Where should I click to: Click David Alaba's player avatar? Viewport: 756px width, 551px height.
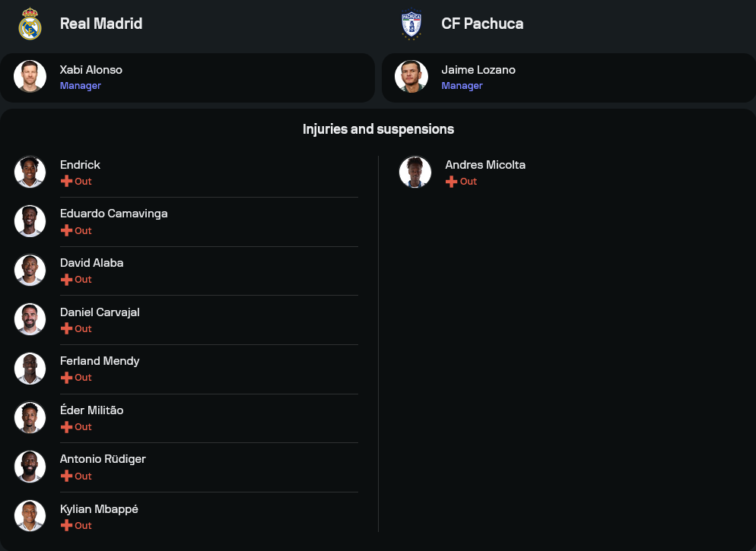point(30,271)
